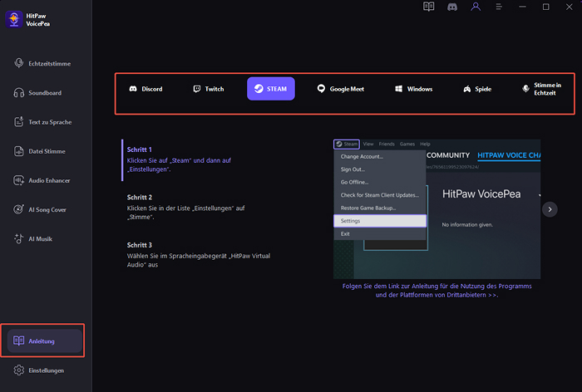Select Schritt 3 instruction
Viewport: 582px width, 392px height.
coord(199,255)
